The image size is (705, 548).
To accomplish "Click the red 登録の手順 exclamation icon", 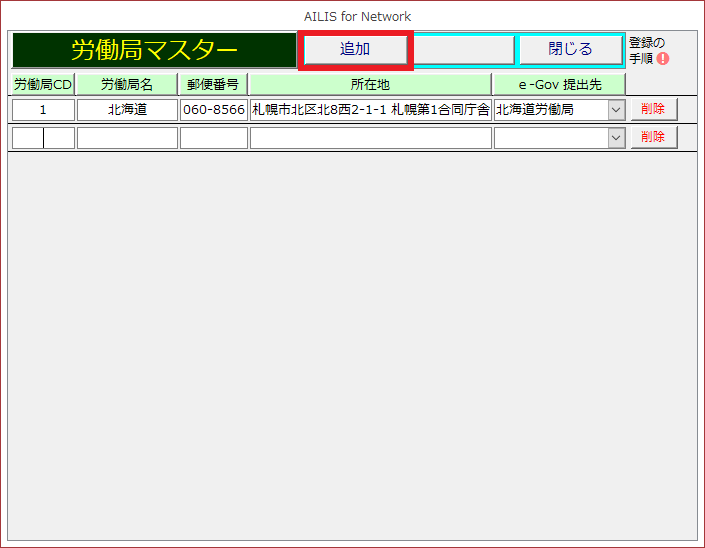I will tap(663, 59).
